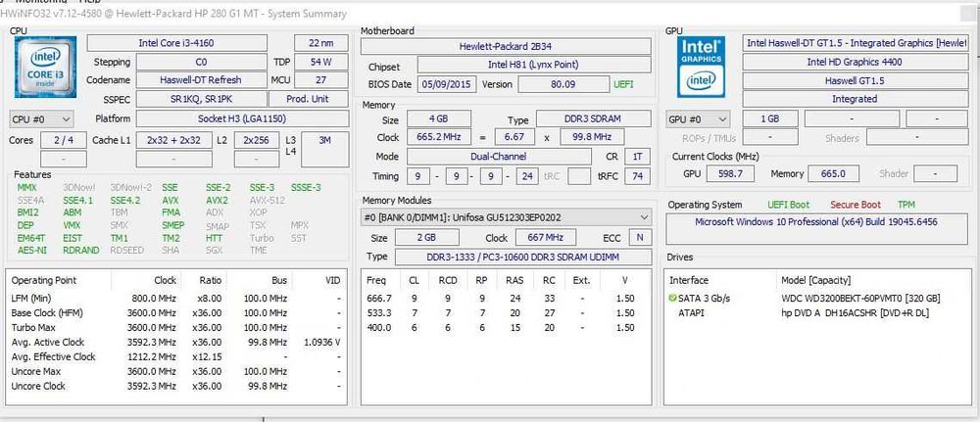Select the DDR3-1333 / PC3-10600 module type field
This screenshot has height=422, width=980.
[522, 257]
